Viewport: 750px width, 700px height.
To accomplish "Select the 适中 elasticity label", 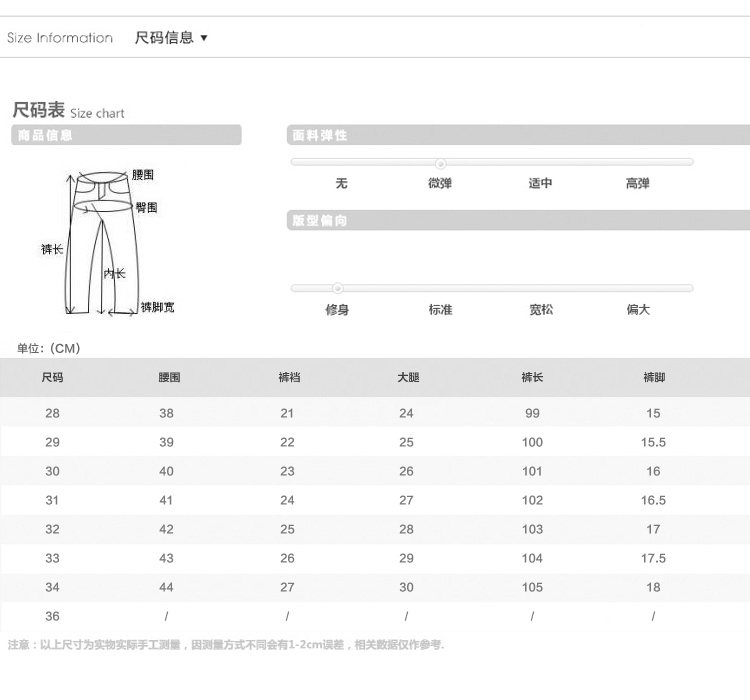I will point(540,183).
